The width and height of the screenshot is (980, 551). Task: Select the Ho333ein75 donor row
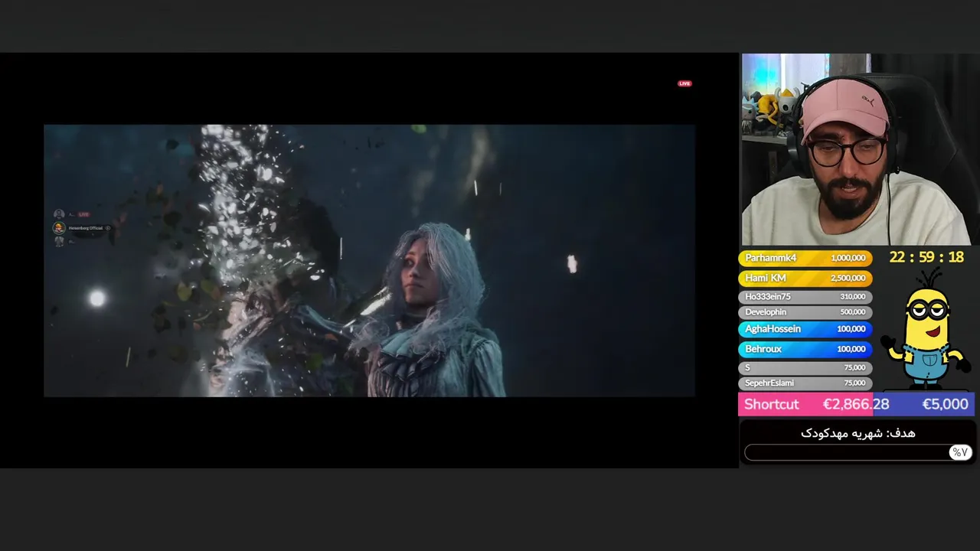[x=805, y=296]
